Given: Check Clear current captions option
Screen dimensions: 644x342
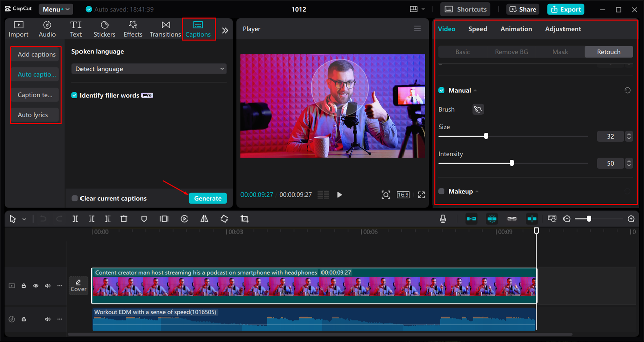Looking at the screenshot, I should click(75, 198).
